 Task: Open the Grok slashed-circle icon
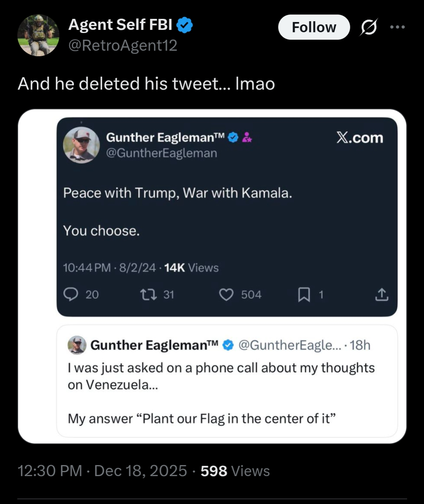point(369,27)
